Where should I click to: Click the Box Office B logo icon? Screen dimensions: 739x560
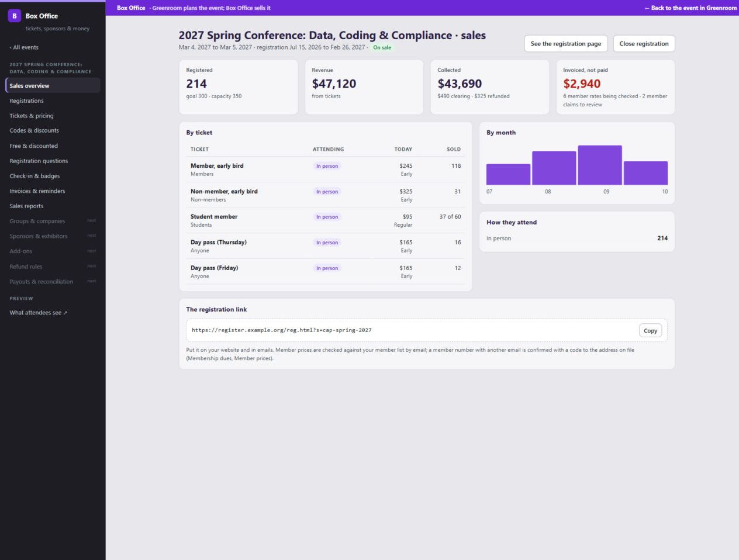[15, 16]
